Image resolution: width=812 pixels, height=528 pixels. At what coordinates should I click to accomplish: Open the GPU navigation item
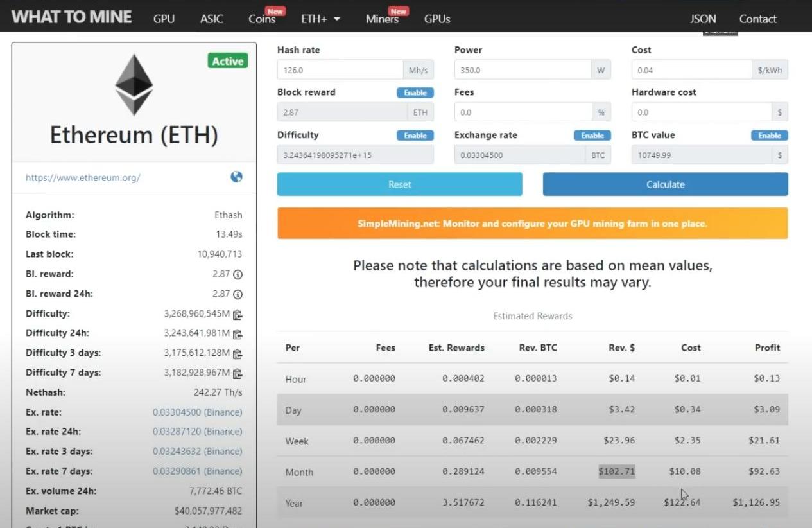164,19
